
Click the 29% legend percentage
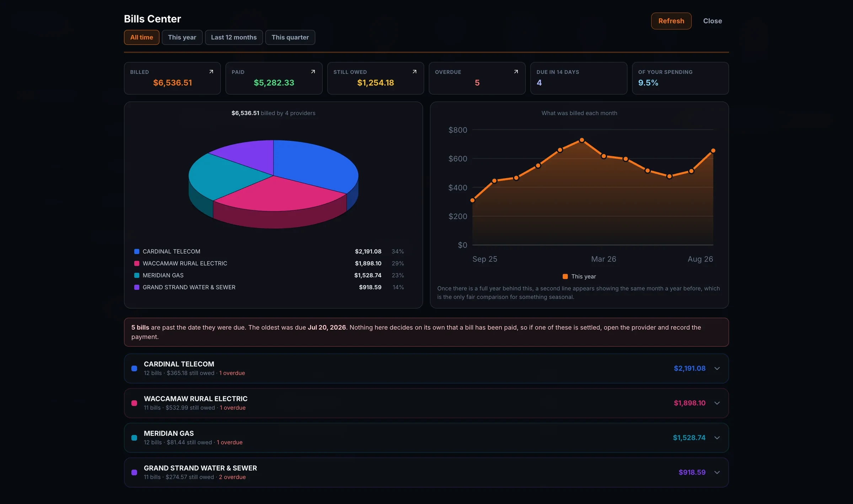click(x=397, y=264)
